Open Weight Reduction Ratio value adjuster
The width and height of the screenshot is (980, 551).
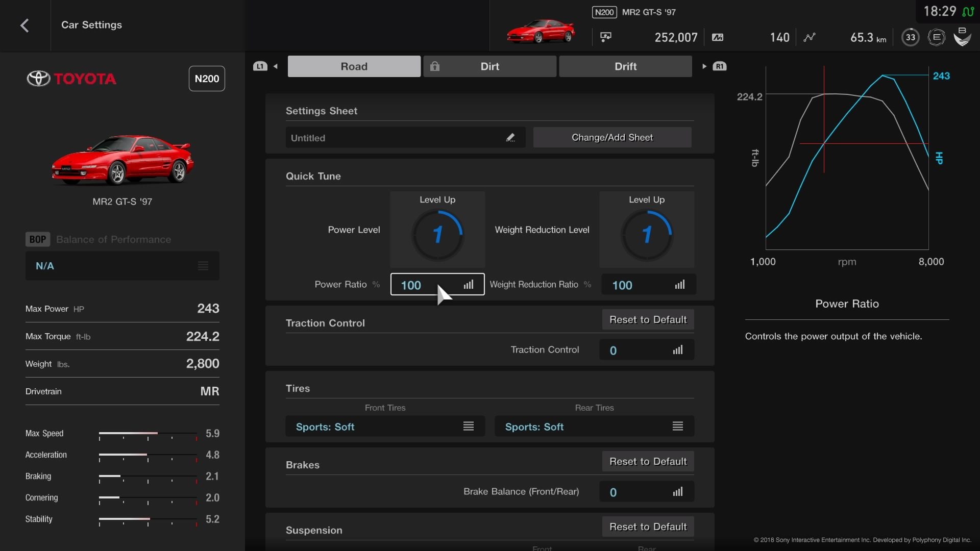(x=648, y=285)
